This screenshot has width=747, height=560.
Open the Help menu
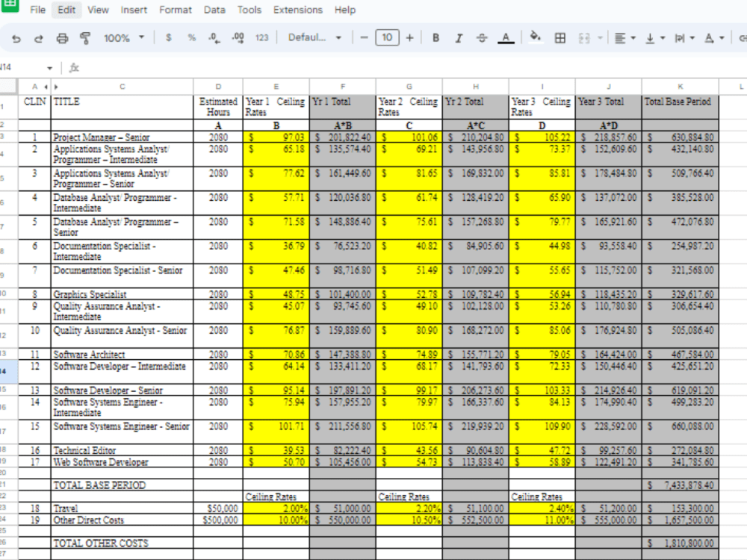coord(345,10)
